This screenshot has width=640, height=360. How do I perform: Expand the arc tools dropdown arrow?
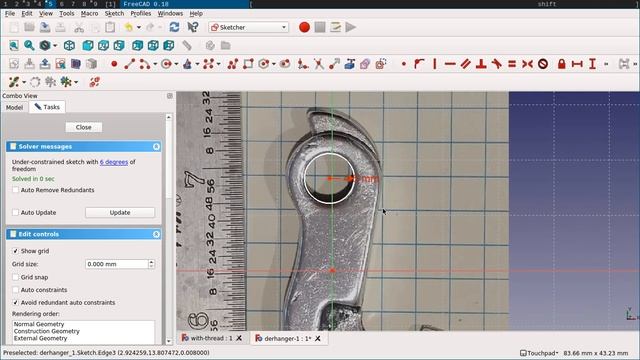(155, 64)
